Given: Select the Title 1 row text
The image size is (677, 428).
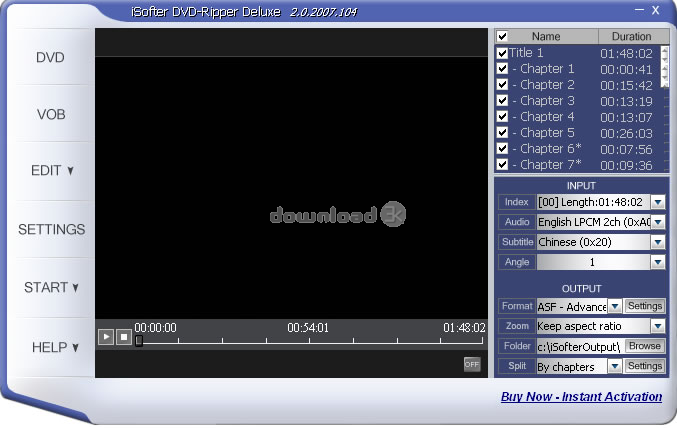Looking at the screenshot, I should [526, 53].
